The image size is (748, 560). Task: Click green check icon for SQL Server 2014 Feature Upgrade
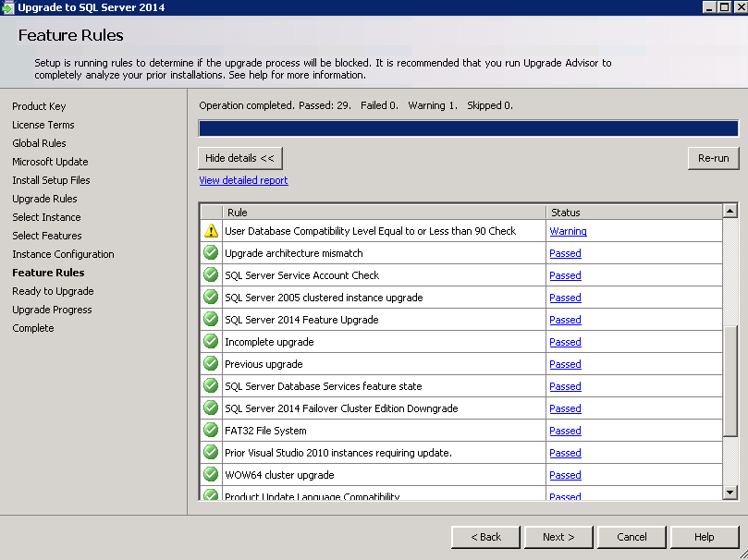[211, 320]
